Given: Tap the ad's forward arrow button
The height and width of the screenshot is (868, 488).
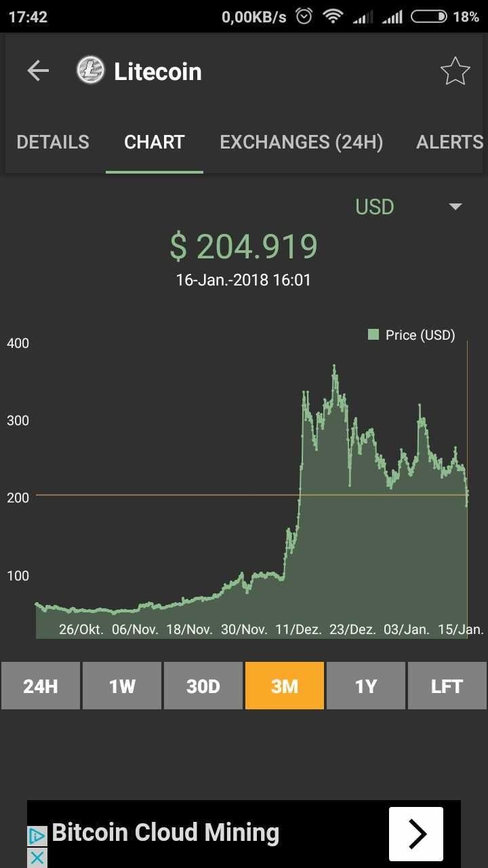Looking at the screenshot, I should click(x=416, y=833).
